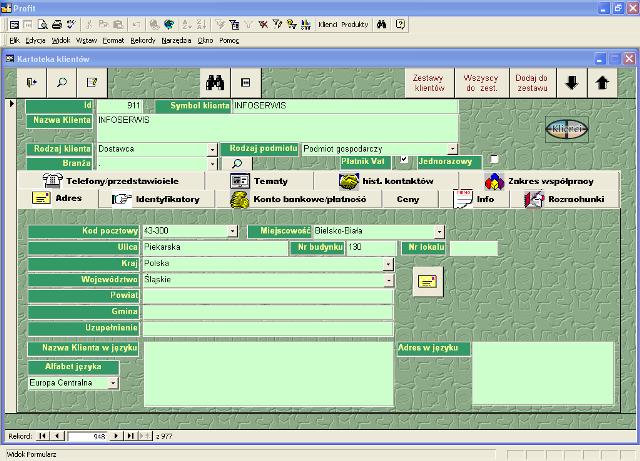Click in the Ulica field showing Piekarska
The height and width of the screenshot is (461, 640).
click(x=215, y=248)
